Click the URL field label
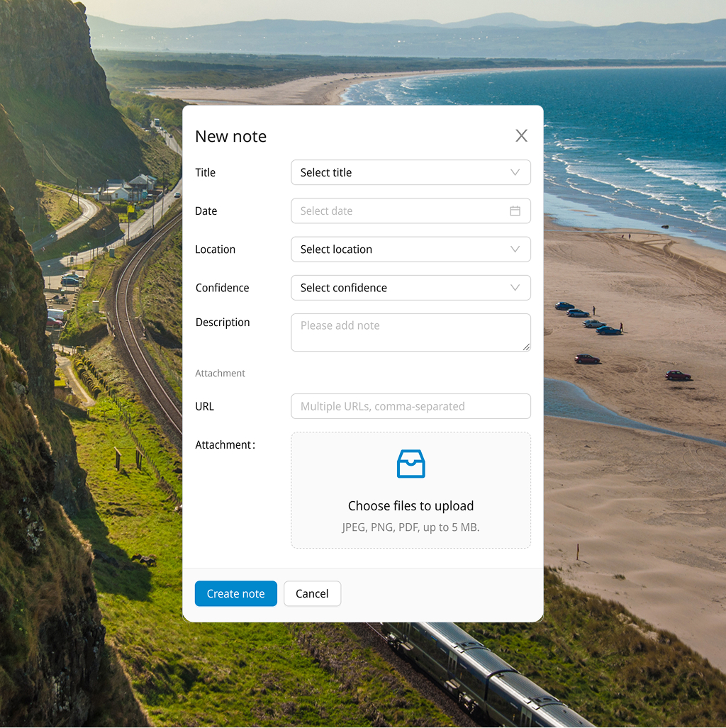 click(x=204, y=406)
